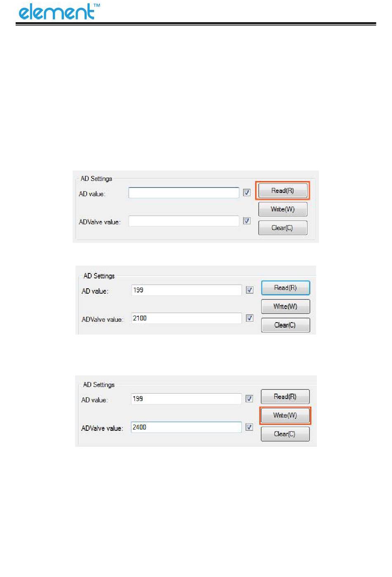
Task: Click the highlighted Write(W) button in bottom panel
Action: 285,416
